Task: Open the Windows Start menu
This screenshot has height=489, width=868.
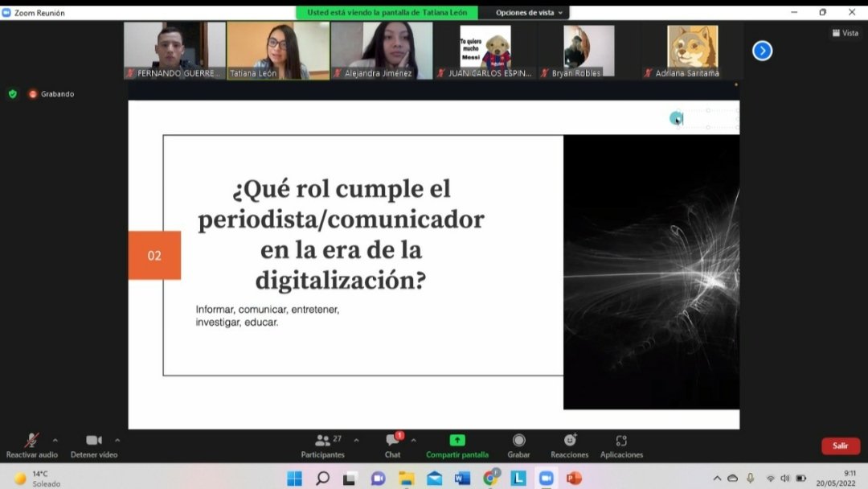Action: click(x=294, y=478)
